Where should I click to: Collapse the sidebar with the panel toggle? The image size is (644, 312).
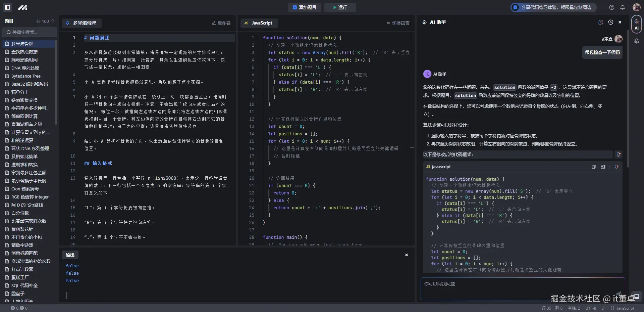7,7
